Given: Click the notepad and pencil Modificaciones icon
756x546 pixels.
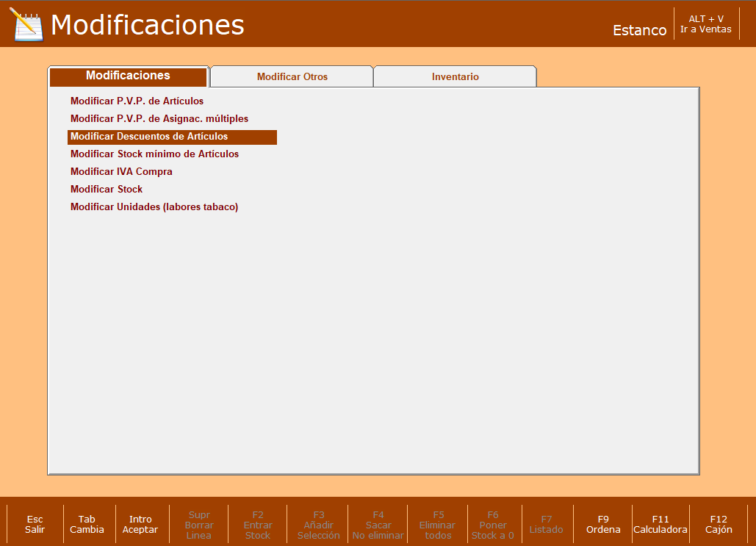Looking at the screenshot, I should pos(26,24).
